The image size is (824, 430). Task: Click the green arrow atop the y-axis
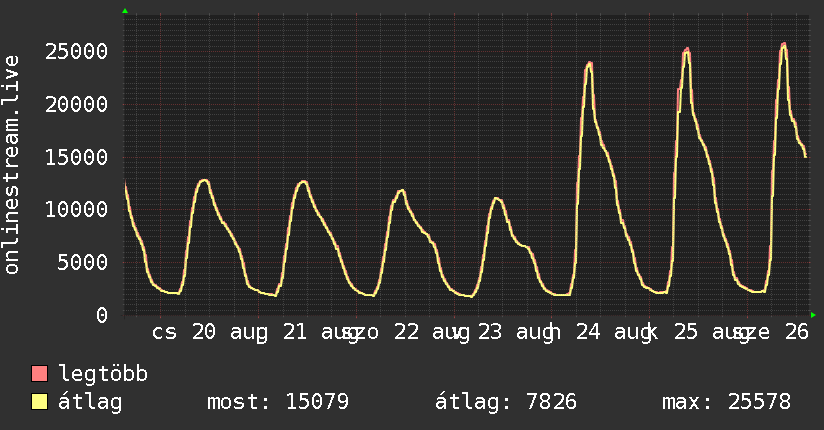pos(125,11)
